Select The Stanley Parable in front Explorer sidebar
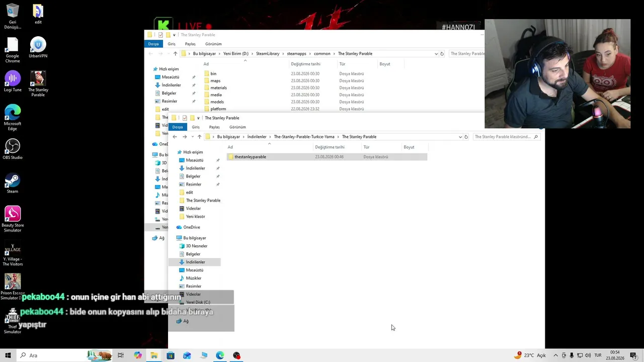 pyautogui.click(x=203, y=201)
